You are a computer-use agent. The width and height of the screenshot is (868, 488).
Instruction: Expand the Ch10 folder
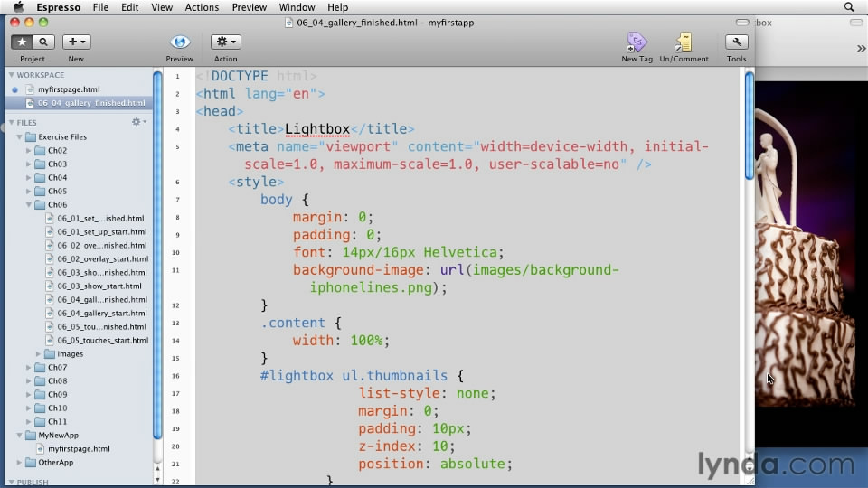click(29, 408)
